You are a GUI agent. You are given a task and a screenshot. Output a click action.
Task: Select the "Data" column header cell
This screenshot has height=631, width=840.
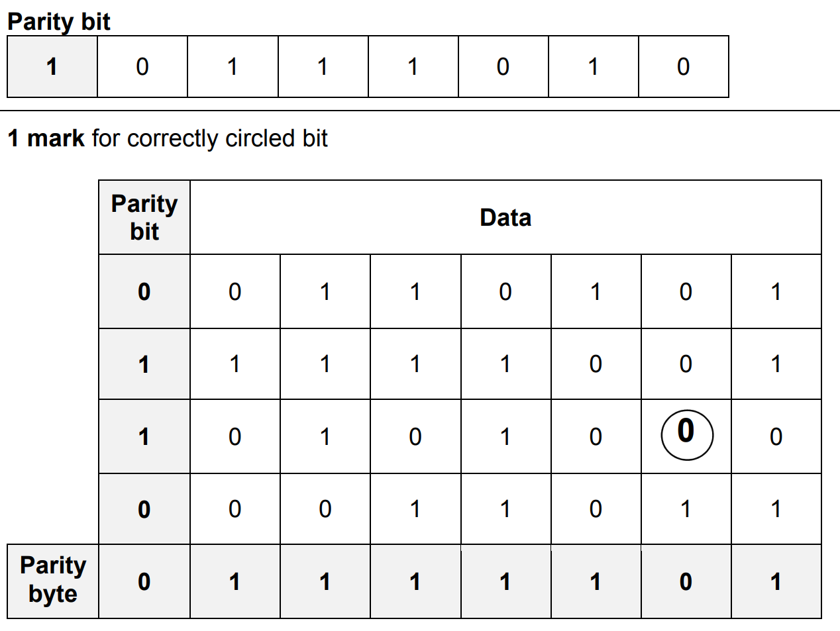tap(505, 218)
